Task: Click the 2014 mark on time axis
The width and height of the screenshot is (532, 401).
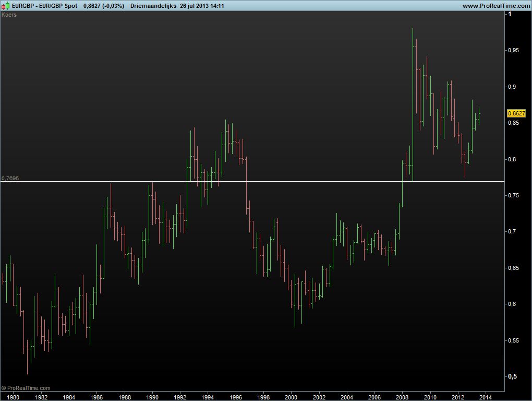Action: (x=486, y=397)
